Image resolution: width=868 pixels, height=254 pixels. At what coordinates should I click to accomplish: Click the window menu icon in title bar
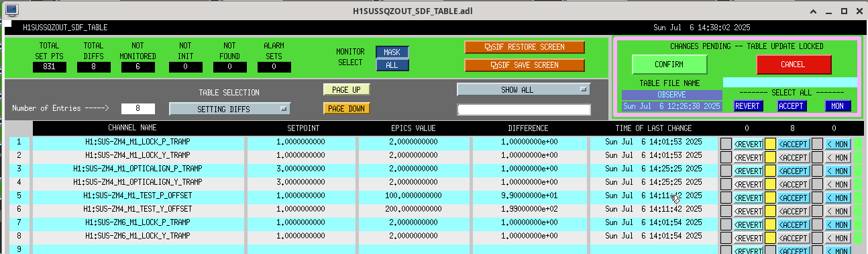pos(11,11)
